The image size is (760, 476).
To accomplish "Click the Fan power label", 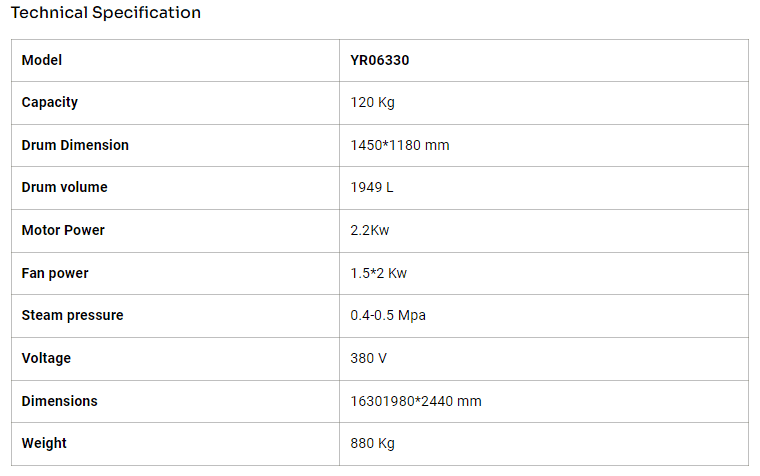I will [x=55, y=273].
